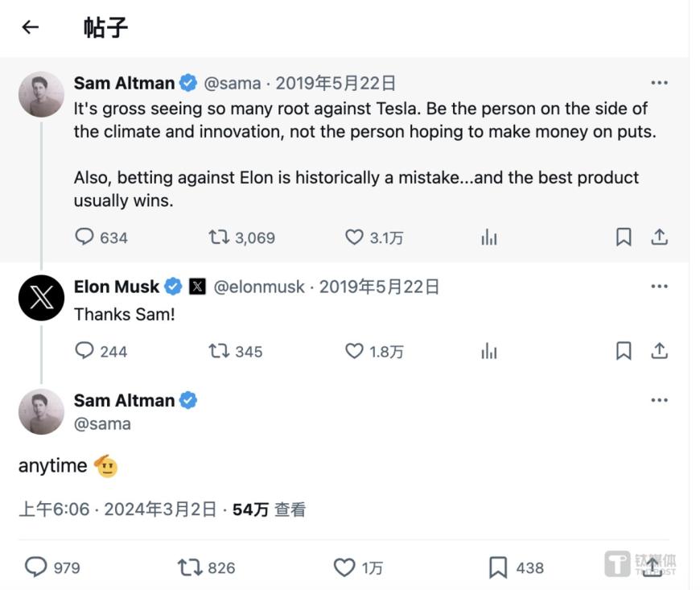700x590 pixels.
Task: Share Sam Altman's Tesla tweet
Action: pyautogui.click(x=659, y=237)
